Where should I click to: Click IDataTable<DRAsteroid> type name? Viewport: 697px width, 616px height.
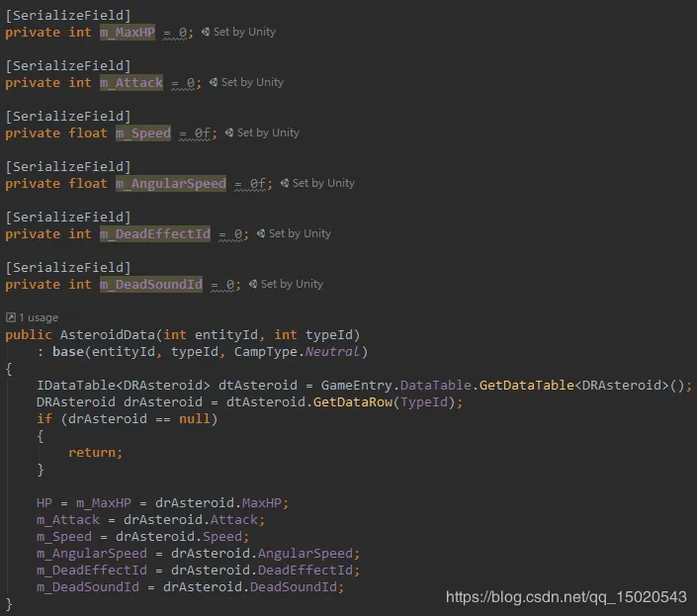click(124, 385)
